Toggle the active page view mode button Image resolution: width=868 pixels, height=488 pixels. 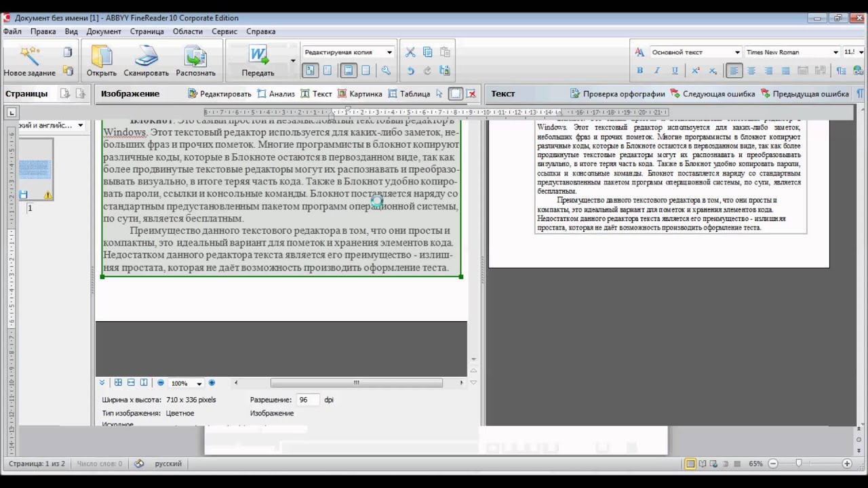pos(349,70)
